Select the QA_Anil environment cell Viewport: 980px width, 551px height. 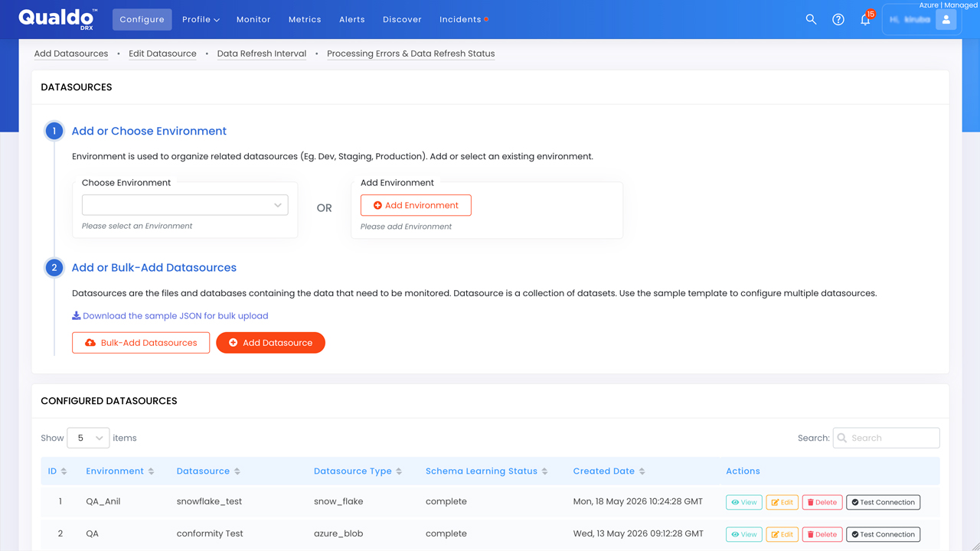pyautogui.click(x=103, y=502)
